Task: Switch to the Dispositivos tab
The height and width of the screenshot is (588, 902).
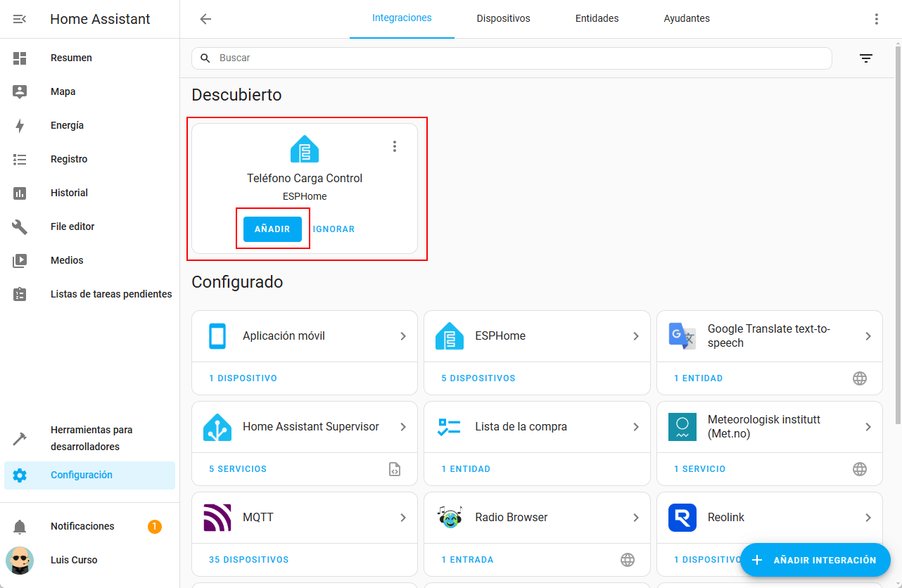Action: coord(503,19)
